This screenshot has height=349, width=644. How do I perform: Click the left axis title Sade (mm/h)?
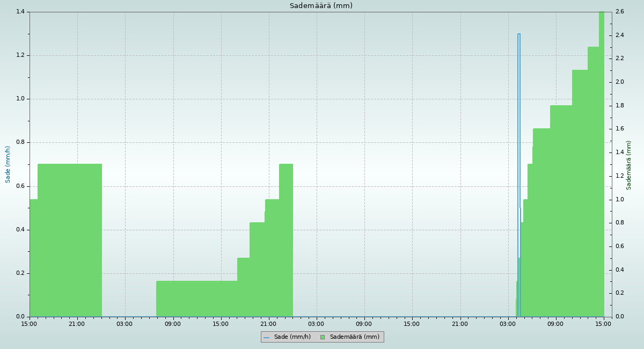pyautogui.click(x=8, y=164)
